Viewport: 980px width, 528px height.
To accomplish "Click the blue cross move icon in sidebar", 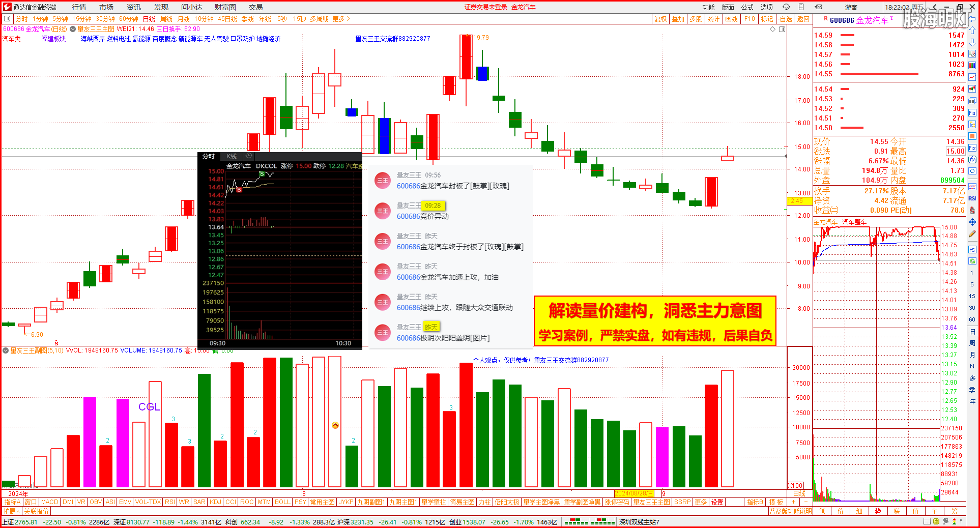I will click(x=972, y=222).
